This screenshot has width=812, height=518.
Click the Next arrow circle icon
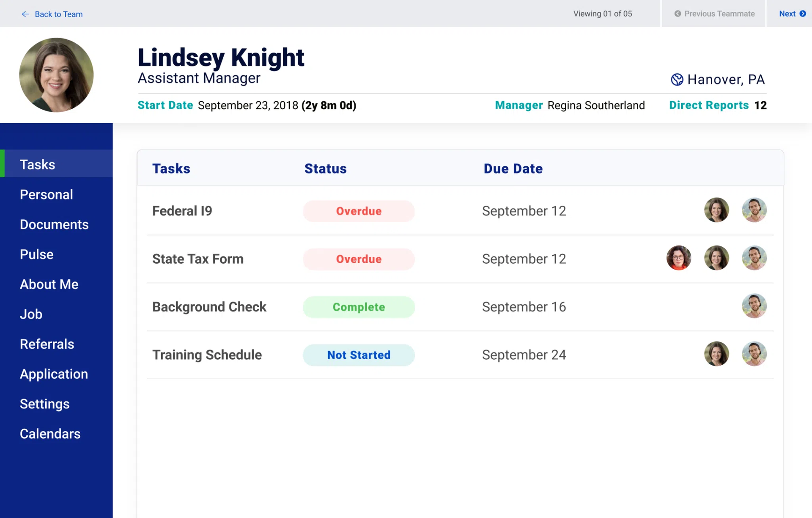803,14
